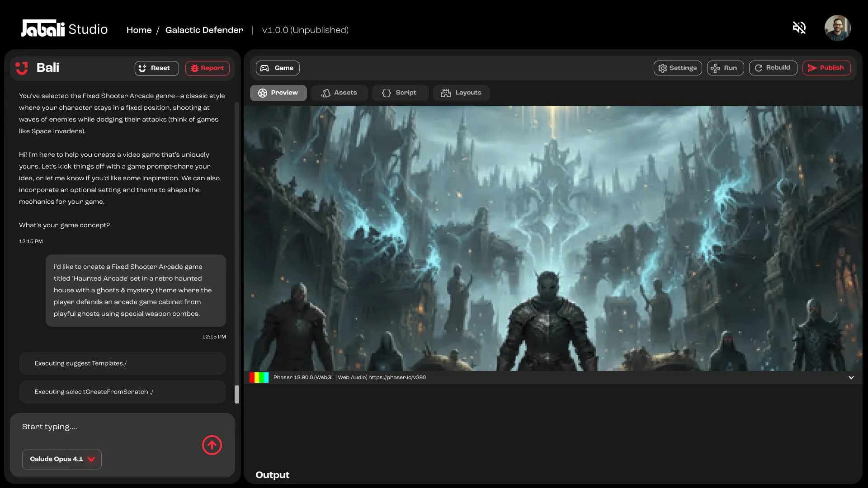The image size is (868, 488).
Task: Send the chat message with arrow icon
Action: pos(212,445)
